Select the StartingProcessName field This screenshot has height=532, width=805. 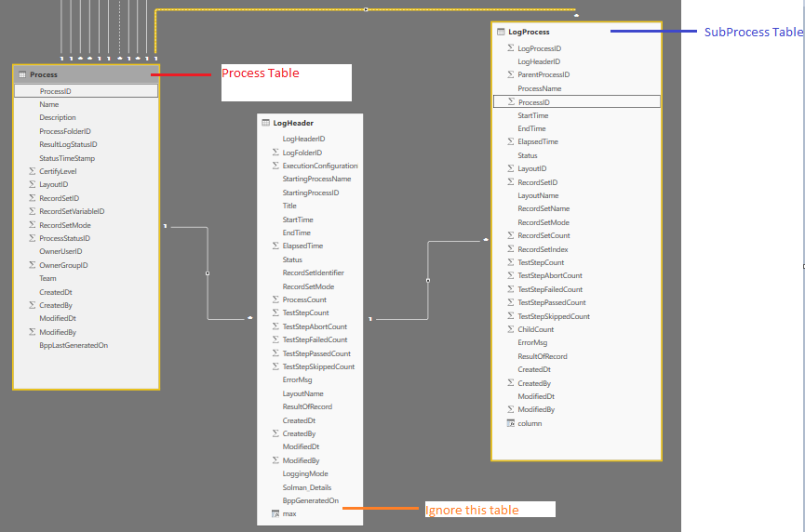(316, 180)
